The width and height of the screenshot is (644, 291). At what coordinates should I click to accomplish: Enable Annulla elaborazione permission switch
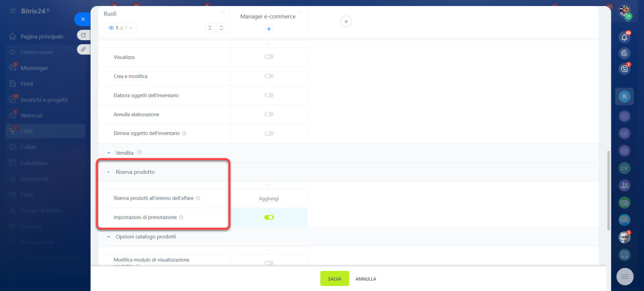pyautogui.click(x=269, y=115)
